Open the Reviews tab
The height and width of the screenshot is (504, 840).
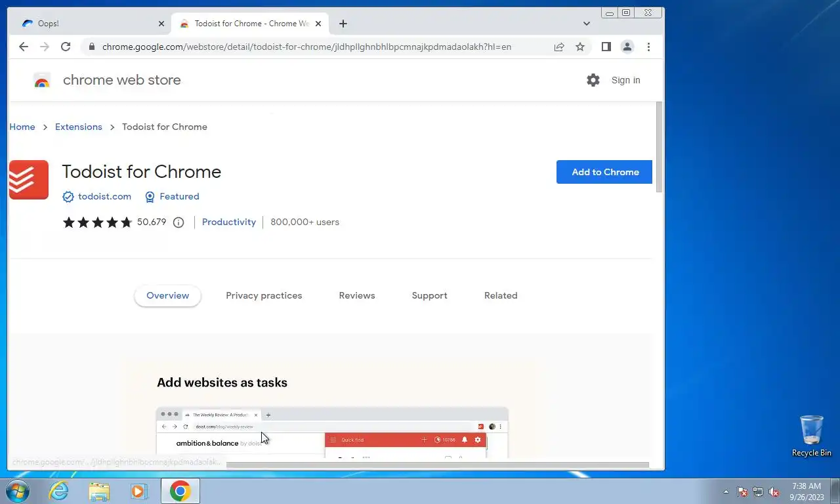(357, 296)
